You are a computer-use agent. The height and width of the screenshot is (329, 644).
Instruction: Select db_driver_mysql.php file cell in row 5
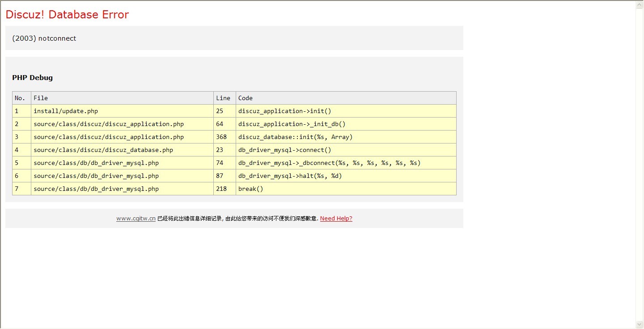[x=122, y=163]
